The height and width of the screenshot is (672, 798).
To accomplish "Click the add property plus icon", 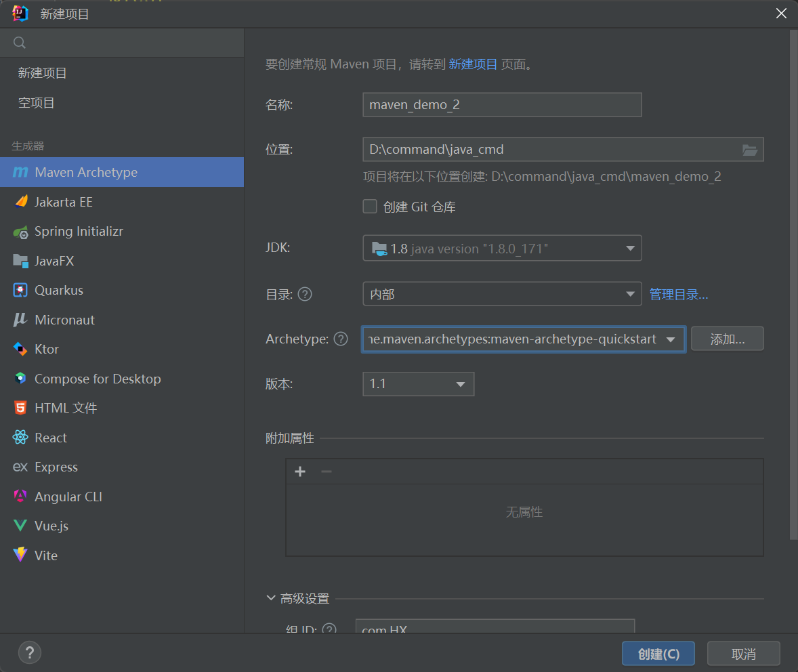I will coord(300,471).
